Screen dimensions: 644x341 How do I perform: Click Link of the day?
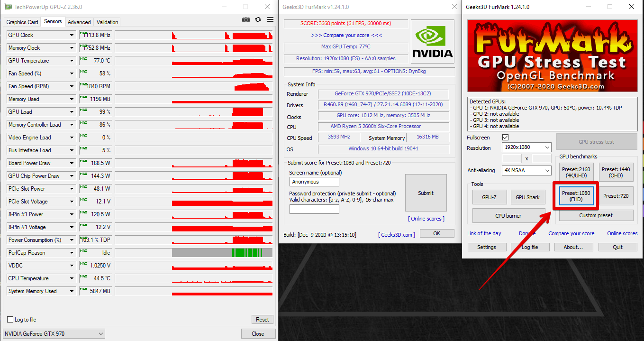pyautogui.click(x=484, y=233)
